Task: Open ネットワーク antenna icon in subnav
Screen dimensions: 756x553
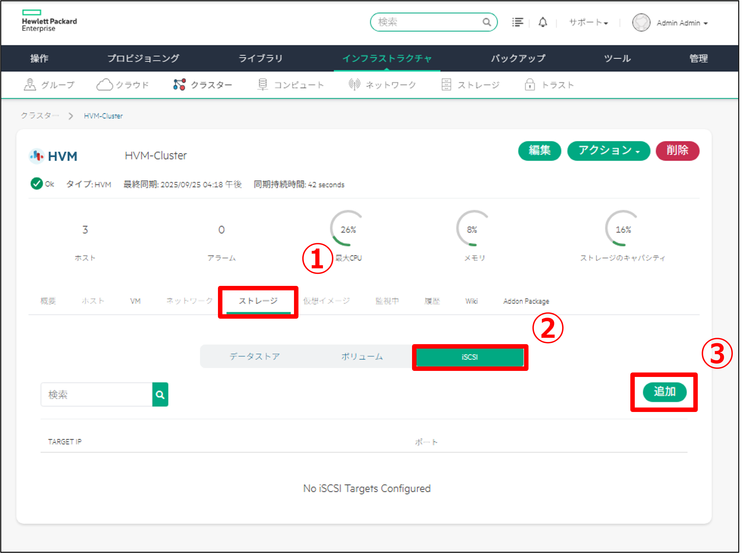Action: click(354, 85)
